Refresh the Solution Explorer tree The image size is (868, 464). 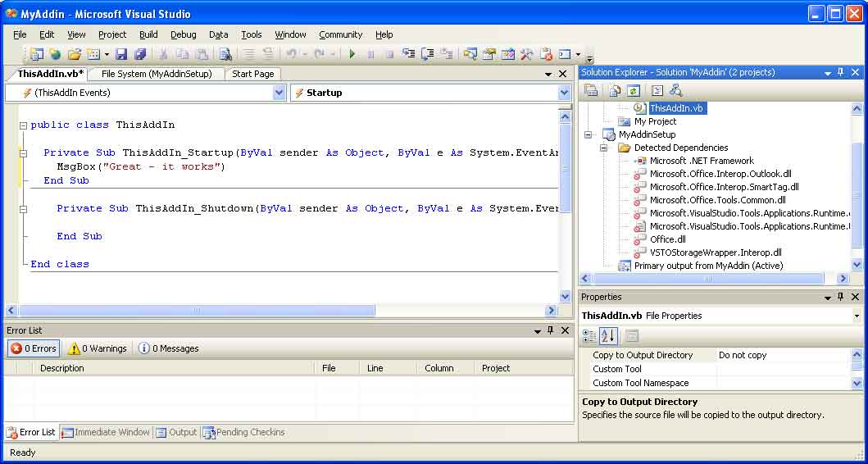(x=634, y=91)
